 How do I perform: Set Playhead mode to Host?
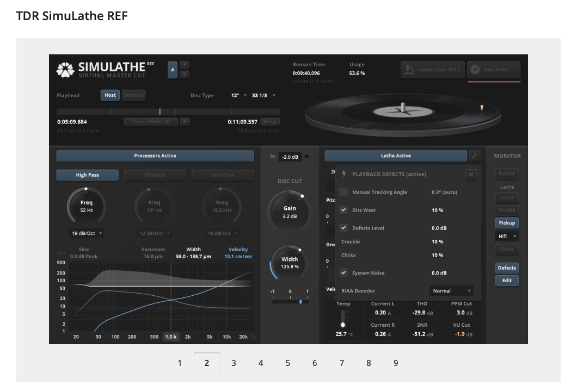pyautogui.click(x=110, y=95)
